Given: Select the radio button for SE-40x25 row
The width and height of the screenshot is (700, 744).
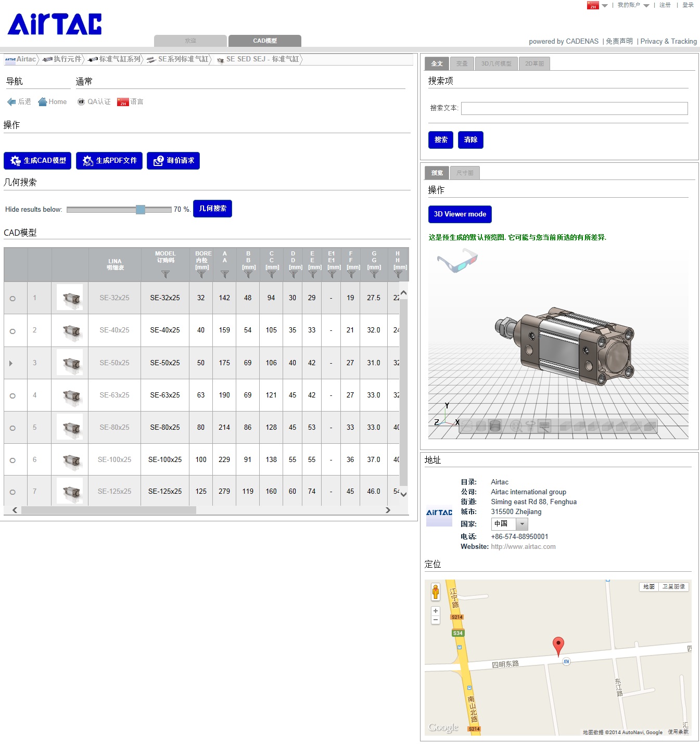Looking at the screenshot, I should pos(12,331).
